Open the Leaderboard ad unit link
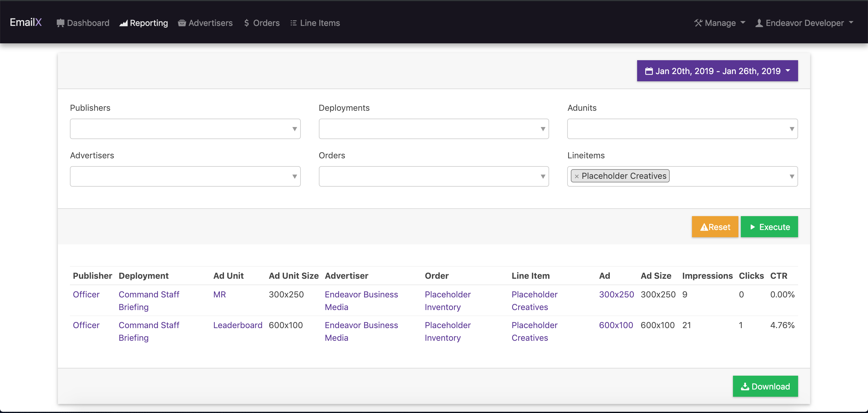The width and height of the screenshot is (868, 413). (x=237, y=325)
